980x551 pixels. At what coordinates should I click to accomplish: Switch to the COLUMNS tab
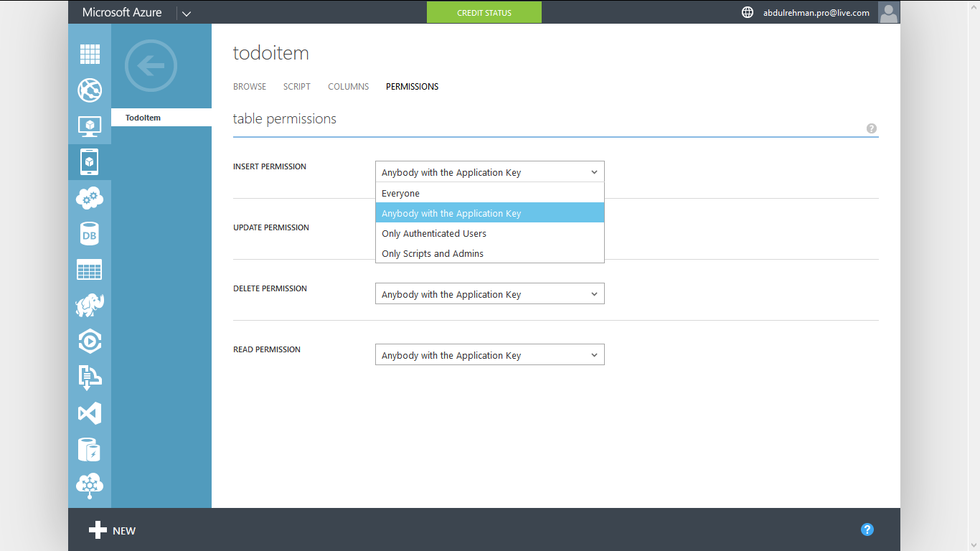point(349,87)
